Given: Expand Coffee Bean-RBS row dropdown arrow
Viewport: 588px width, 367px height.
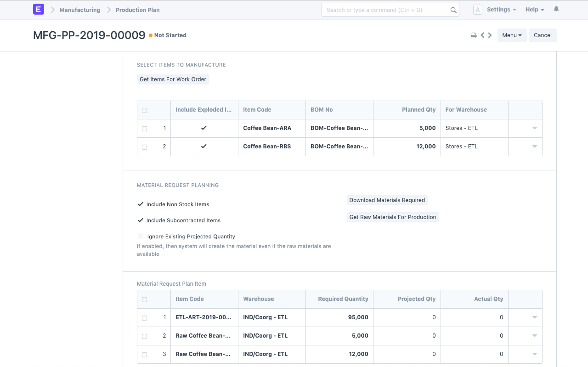Looking at the screenshot, I should tap(534, 147).
